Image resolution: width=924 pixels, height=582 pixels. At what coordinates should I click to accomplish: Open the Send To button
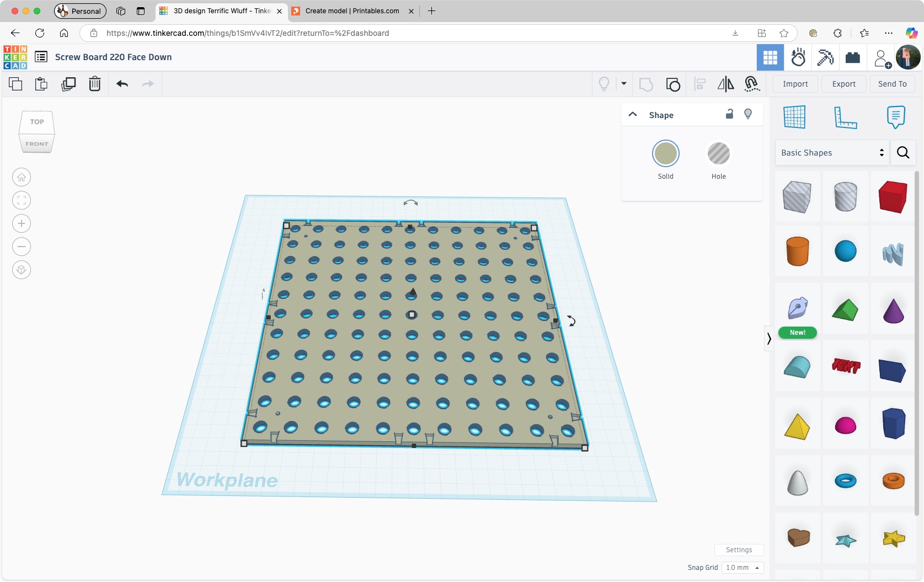pyautogui.click(x=893, y=84)
